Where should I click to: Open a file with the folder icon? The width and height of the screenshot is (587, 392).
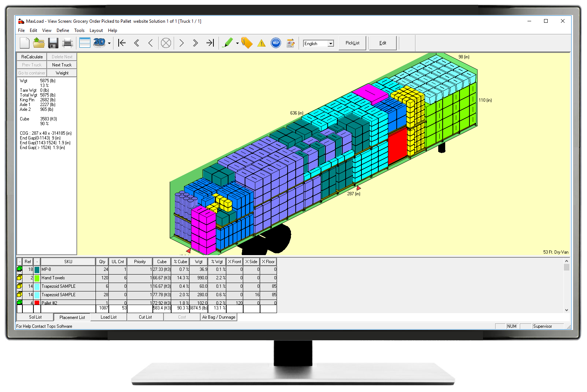click(39, 43)
